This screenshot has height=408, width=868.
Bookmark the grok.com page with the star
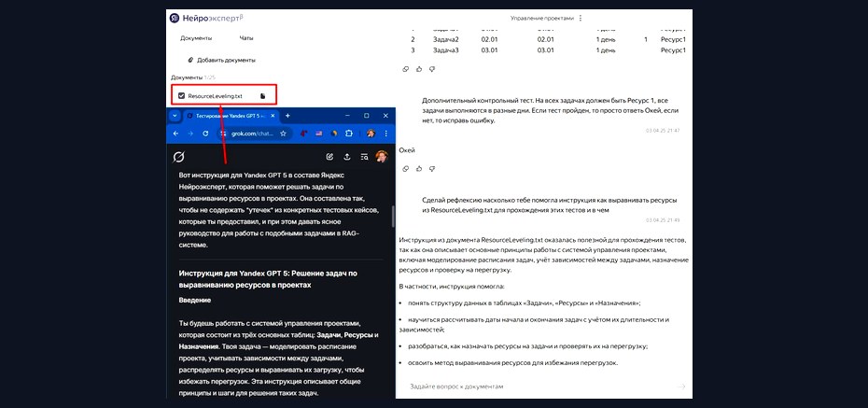pos(283,134)
